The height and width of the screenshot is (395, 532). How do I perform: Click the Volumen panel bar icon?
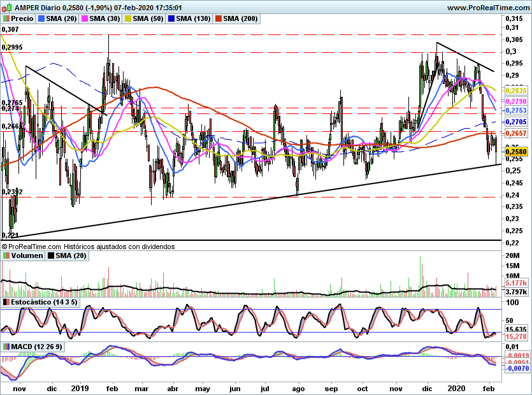(x=6, y=255)
